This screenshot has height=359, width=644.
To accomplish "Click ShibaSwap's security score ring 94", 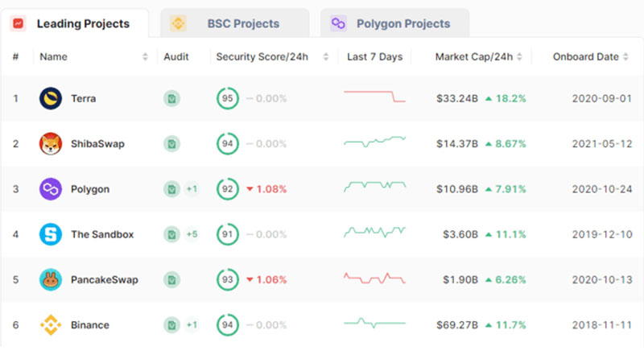I will click(228, 144).
